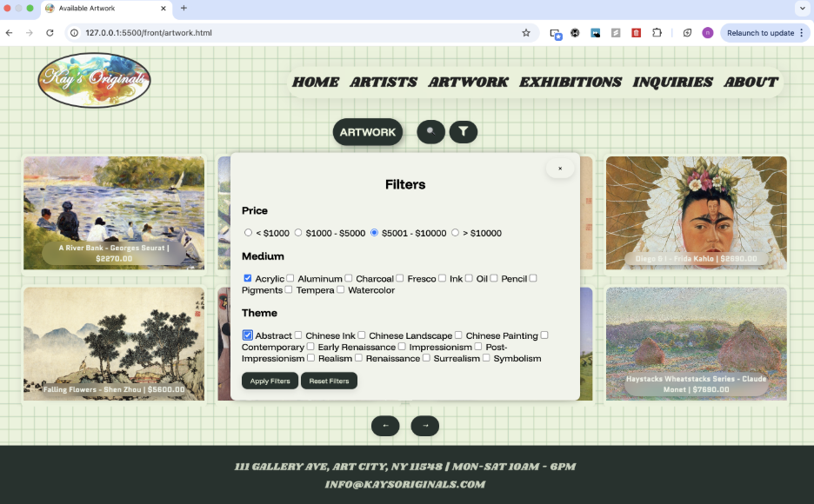Check the Early Renaissance theme checkbox
The image size is (814, 504).
[x=310, y=347]
